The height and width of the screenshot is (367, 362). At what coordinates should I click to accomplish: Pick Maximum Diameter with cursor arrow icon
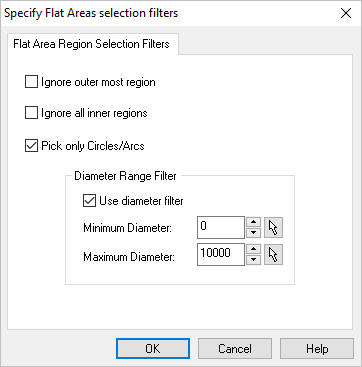(x=273, y=255)
